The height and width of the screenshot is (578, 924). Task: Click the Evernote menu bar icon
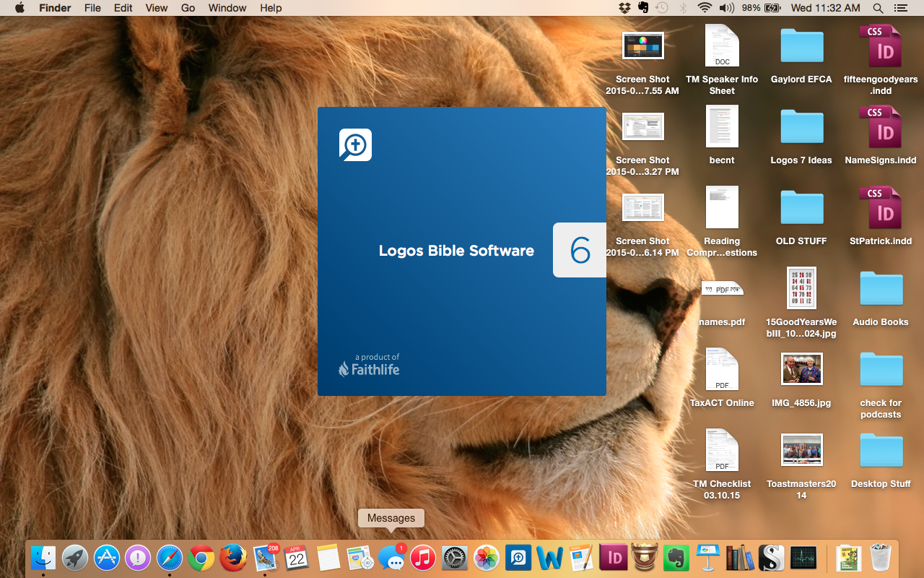[642, 8]
